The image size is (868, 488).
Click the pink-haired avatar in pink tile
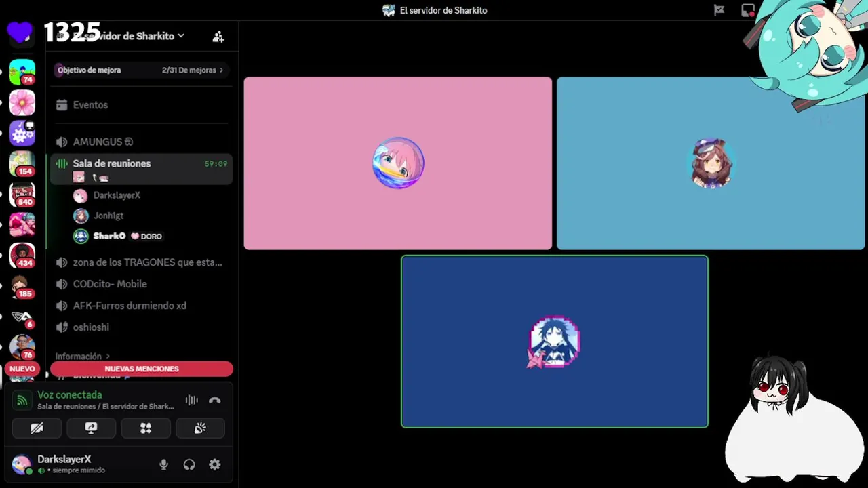pos(398,163)
